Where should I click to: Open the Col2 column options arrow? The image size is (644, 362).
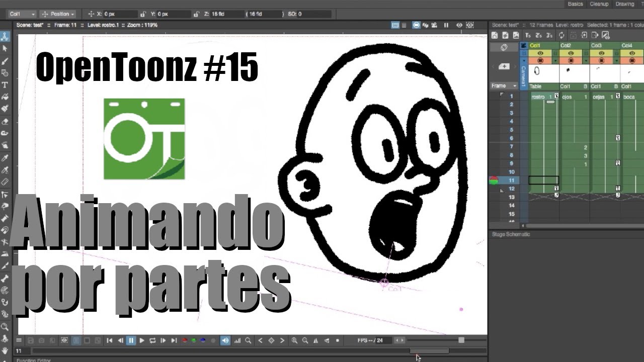coord(586,60)
